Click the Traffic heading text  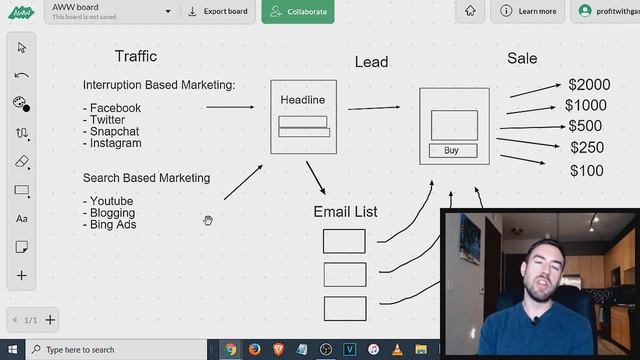pyautogui.click(x=136, y=56)
